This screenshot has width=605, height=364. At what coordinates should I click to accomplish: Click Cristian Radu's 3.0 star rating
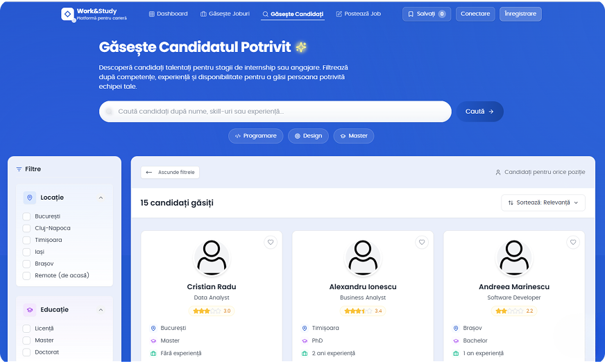coord(212,311)
